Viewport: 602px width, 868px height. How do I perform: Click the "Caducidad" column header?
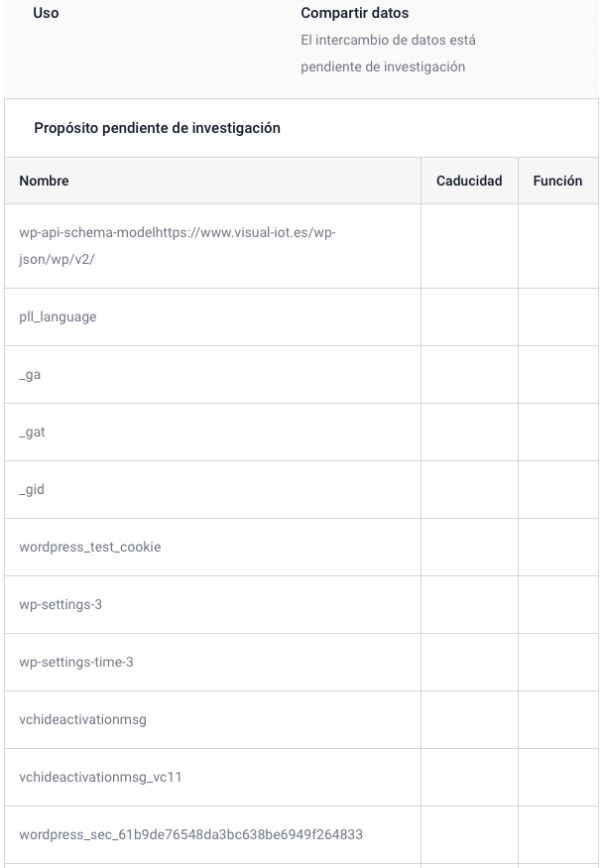pos(469,182)
